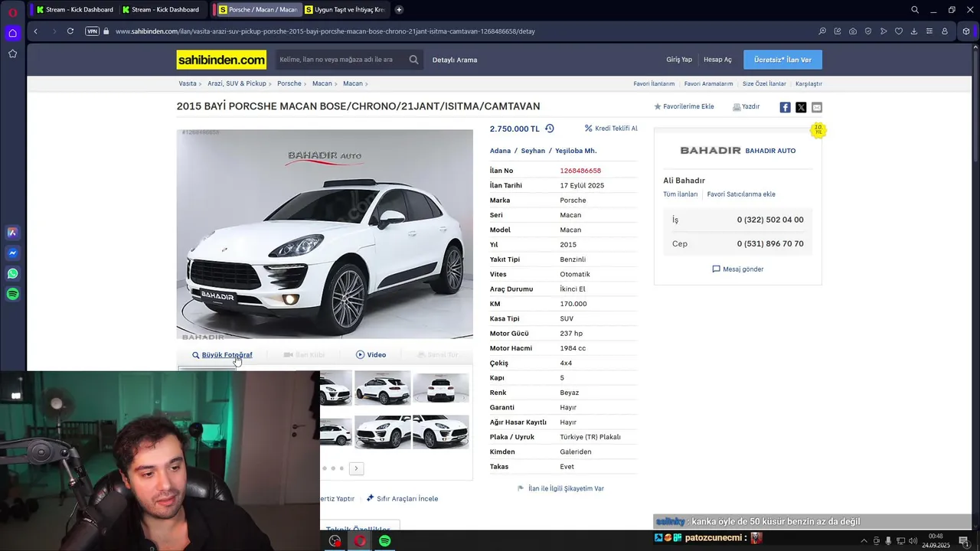The height and width of the screenshot is (551, 980).
Task: Go back to previous page
Action: point(35,31)
